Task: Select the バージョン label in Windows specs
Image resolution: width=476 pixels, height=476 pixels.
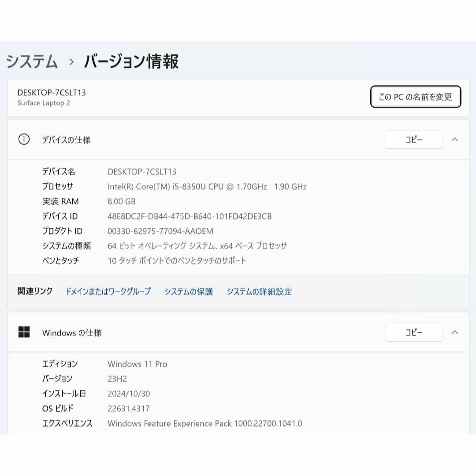Action: (57, 379)
